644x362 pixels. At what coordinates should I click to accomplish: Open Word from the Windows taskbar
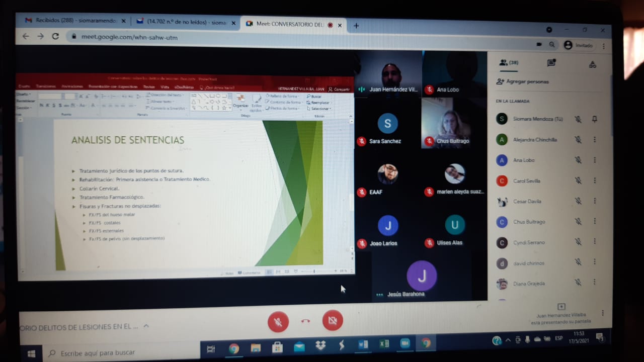pyautogui.click(x=362, y=344)
